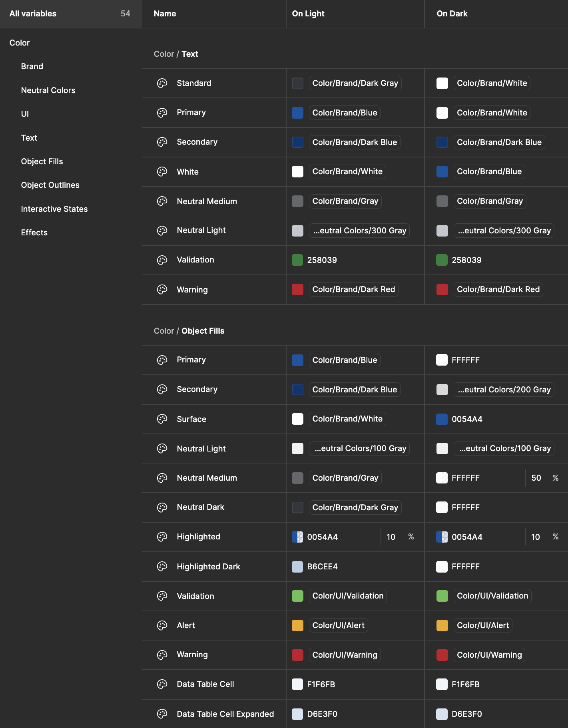Click the On Dark column header
The height and width of the screenshot is (728, 568).
point(452,14)
